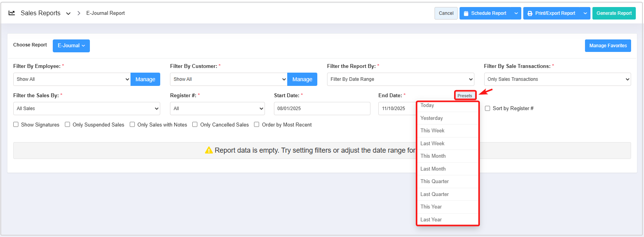This screenshot has height=237, width=644.
Task: Open the Filter By Sale Transactions dropdown
Action: [x=557, y=79]
